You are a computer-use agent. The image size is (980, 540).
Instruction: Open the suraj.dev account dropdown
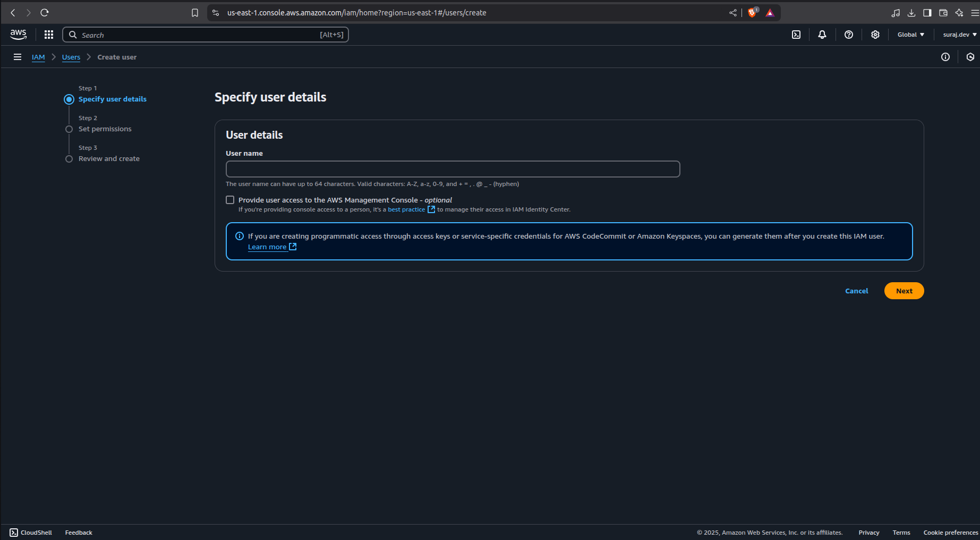(x=960, y=35)
